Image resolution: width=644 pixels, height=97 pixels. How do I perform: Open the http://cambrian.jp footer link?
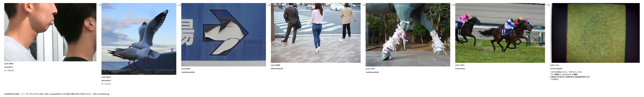coord(101,94)
